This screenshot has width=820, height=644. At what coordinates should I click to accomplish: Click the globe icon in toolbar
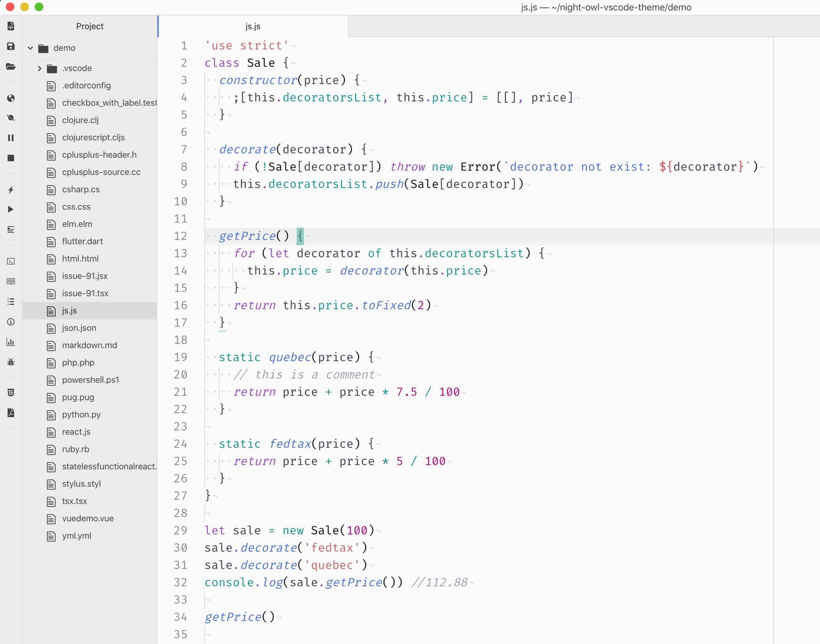tap(10, 98)
